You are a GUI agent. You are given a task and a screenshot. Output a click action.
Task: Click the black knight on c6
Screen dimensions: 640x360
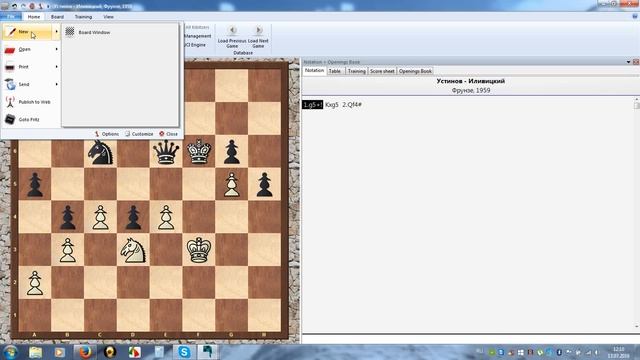[x=100, y=152]
